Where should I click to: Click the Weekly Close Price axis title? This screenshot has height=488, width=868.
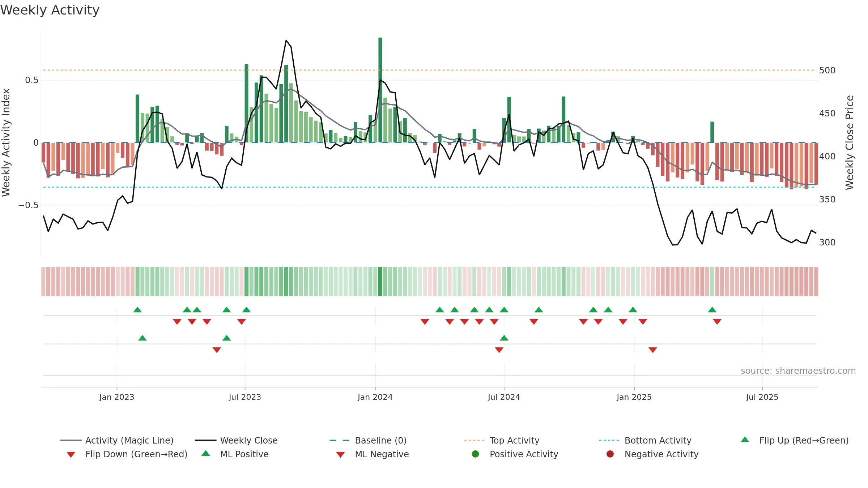pyautogui.click(x=849, y=142)
